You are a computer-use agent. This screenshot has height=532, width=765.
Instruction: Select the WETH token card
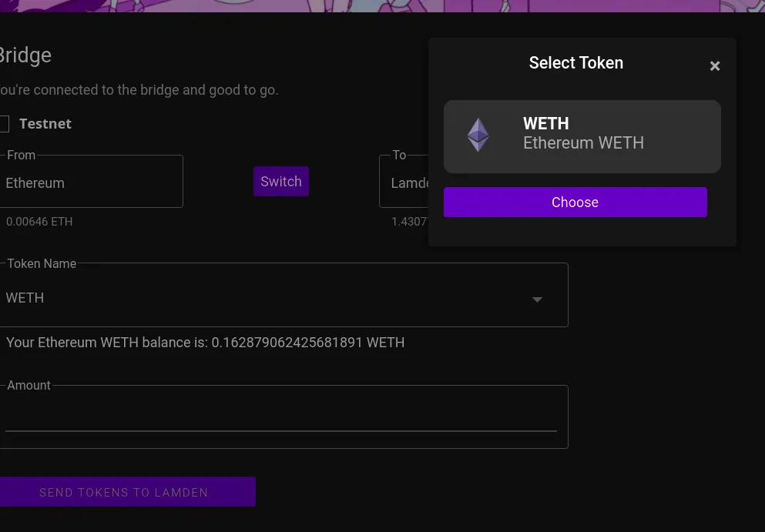582,136
